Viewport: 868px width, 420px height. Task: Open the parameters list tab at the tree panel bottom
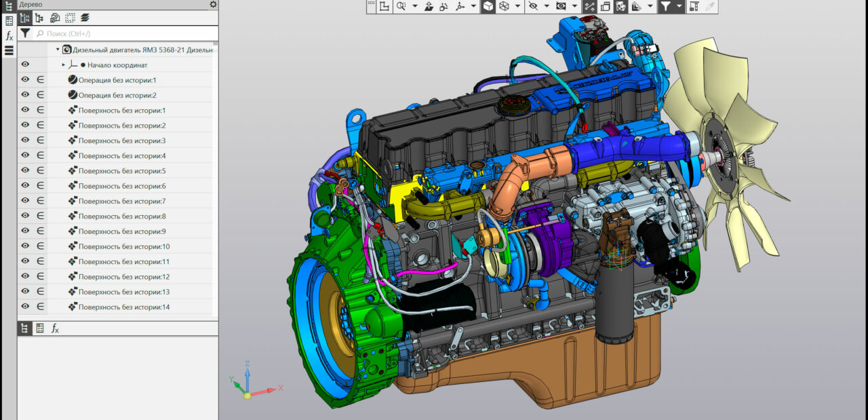click(x=40, y=328)
